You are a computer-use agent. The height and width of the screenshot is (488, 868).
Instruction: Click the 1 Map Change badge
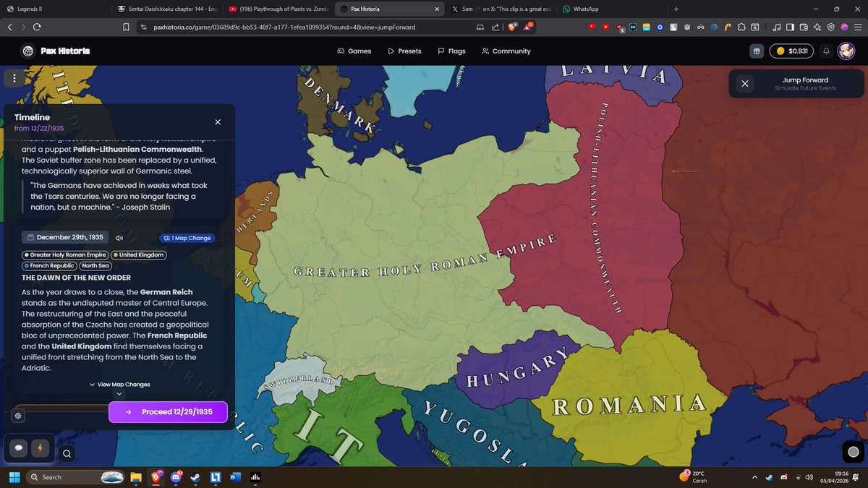(x=187, y=238)
